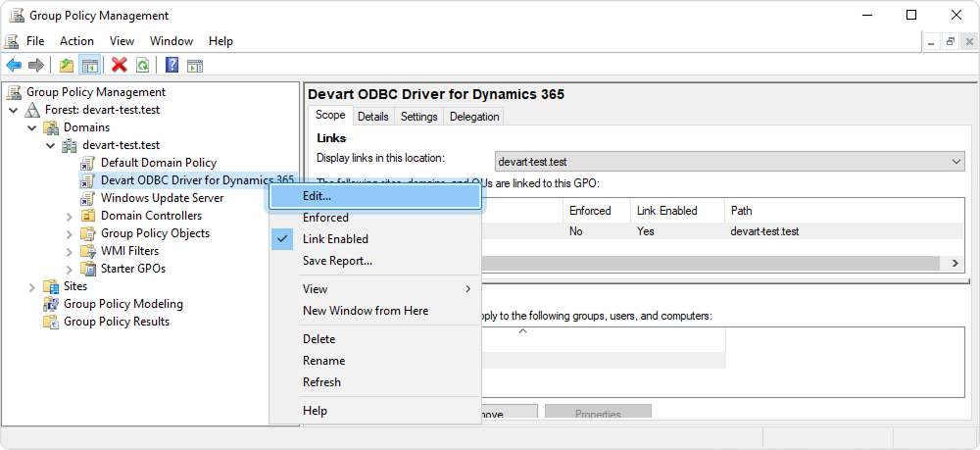Select the Scope tab
Viewport: 980px width, 450px height.
[x=330, y=115]
